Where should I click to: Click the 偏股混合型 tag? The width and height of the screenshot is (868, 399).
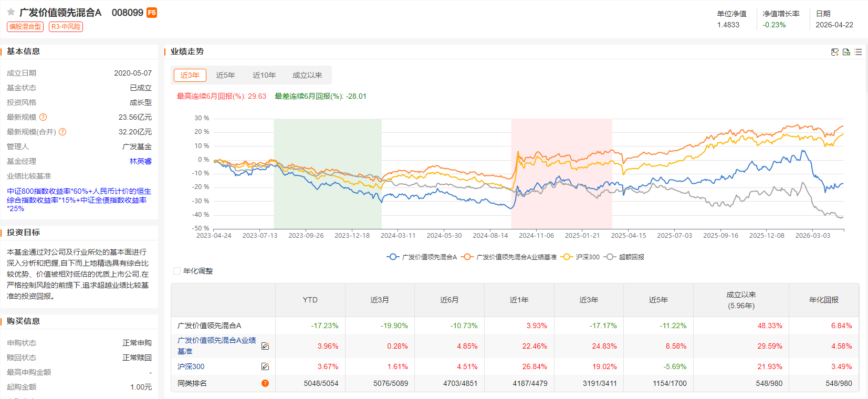click(x=25, y=27)
